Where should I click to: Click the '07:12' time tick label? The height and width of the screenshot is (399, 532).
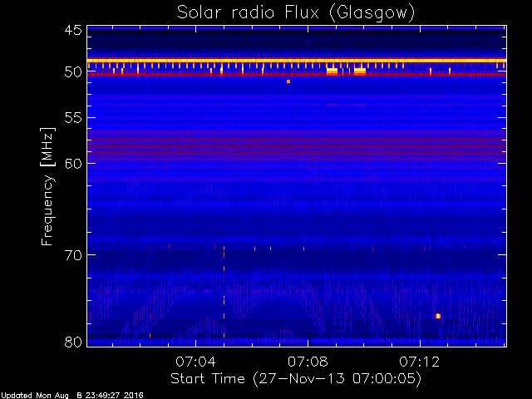tap(420, 362)
